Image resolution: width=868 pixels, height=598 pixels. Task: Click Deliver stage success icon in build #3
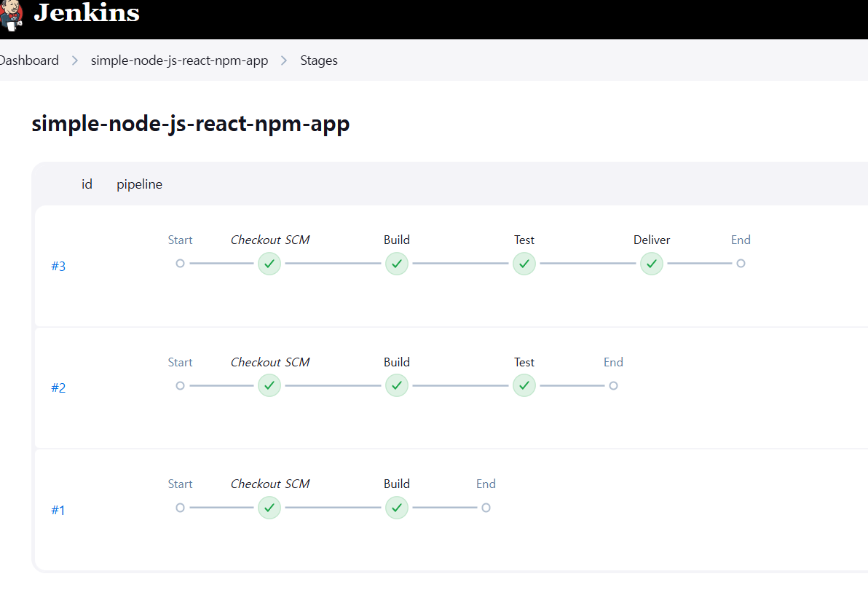point(652,264)
